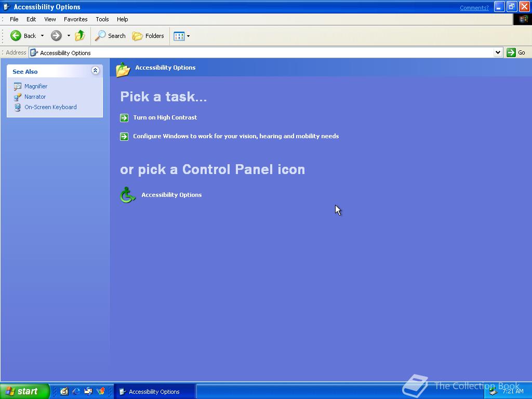This screenshot has width=532, height=399.
Task: Click the Comments? link in title bar
Action: point(474,8)
